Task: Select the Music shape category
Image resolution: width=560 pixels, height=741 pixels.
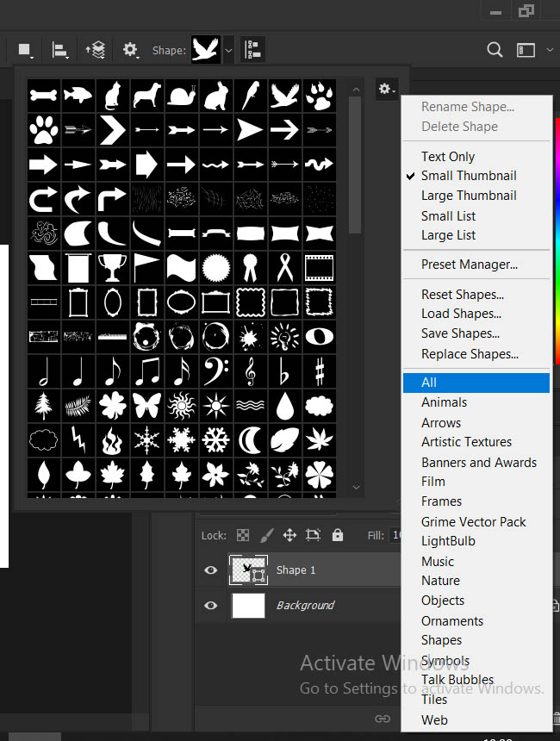Action: [438, 562]
